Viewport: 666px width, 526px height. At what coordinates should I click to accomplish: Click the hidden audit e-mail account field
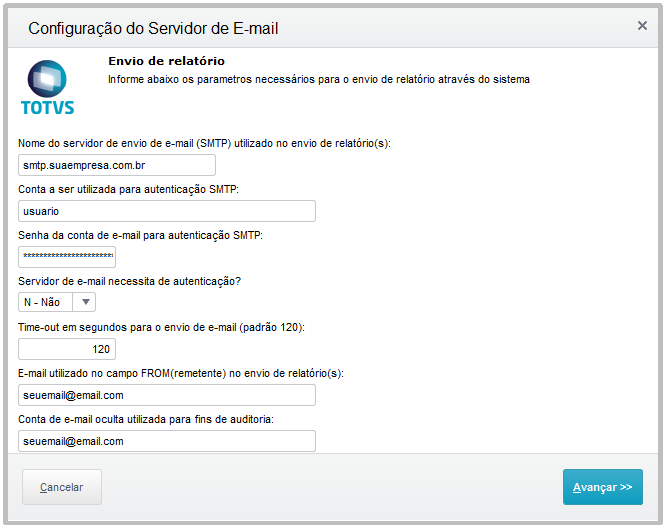pyautogui.click(x=167, y=441)
